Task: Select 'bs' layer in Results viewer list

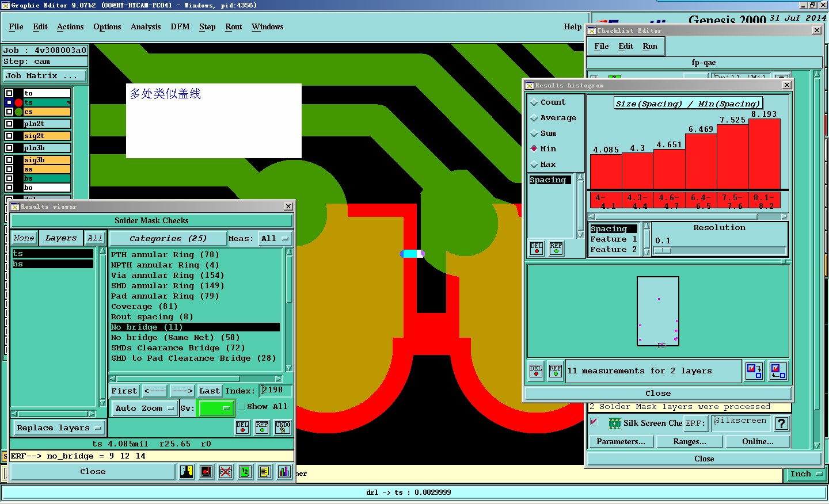Action: [x=53, y=264]
